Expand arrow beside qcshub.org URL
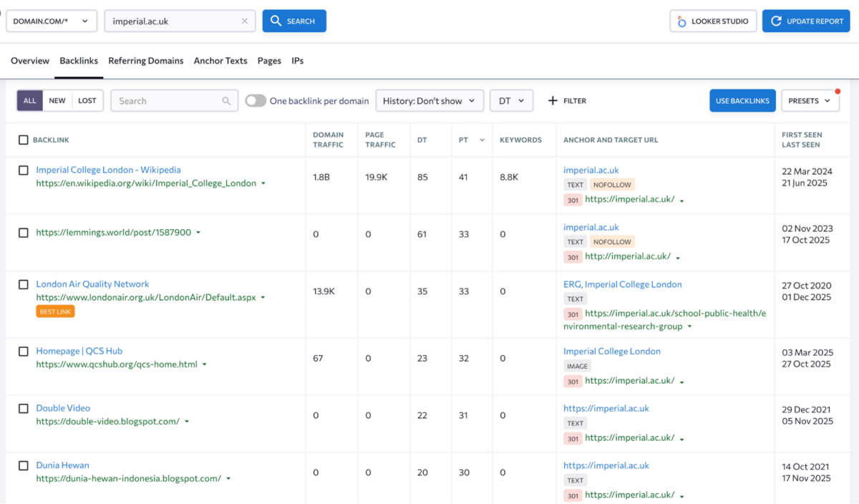Viewport: 859px width, 504px height. [205, 365]
